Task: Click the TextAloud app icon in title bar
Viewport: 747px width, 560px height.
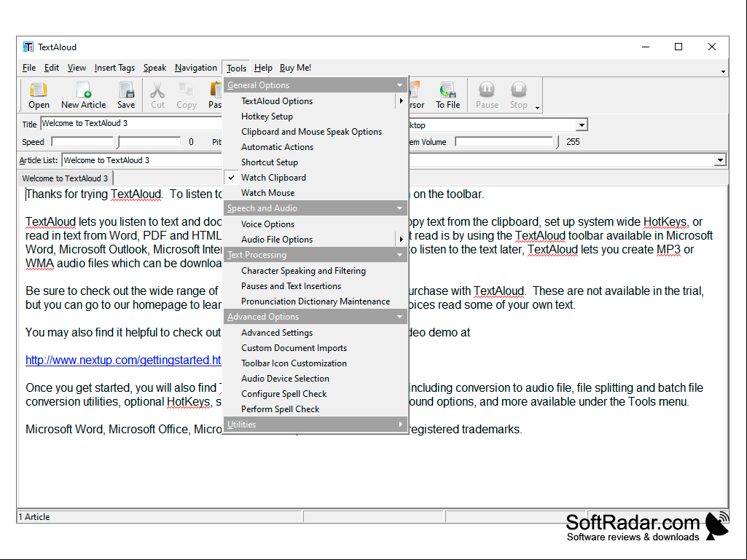Action: click(28, 47)
